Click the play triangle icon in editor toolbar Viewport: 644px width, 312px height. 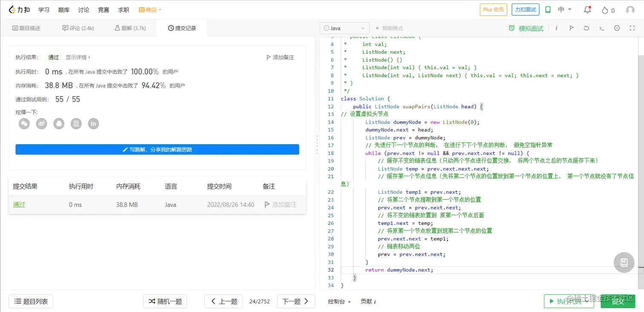pos(572,28)
